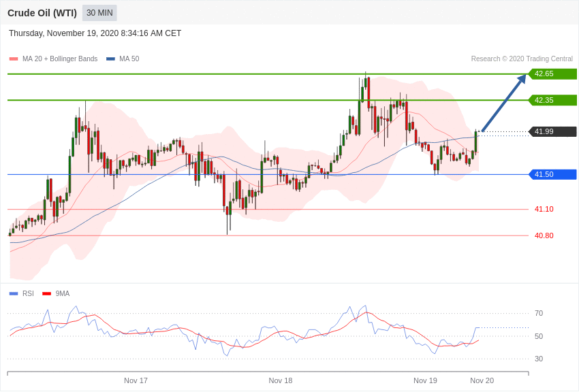Image resolution: width=579 pixels, height=392 pixels.
Task: Click the red 9MA legend swatch
Action: 47,294
